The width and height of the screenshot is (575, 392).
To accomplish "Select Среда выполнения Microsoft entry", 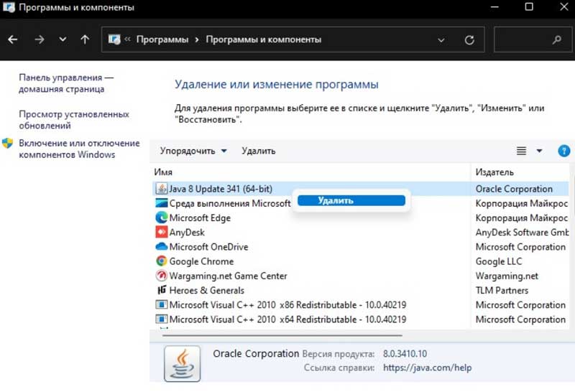I will click(229, 203).
